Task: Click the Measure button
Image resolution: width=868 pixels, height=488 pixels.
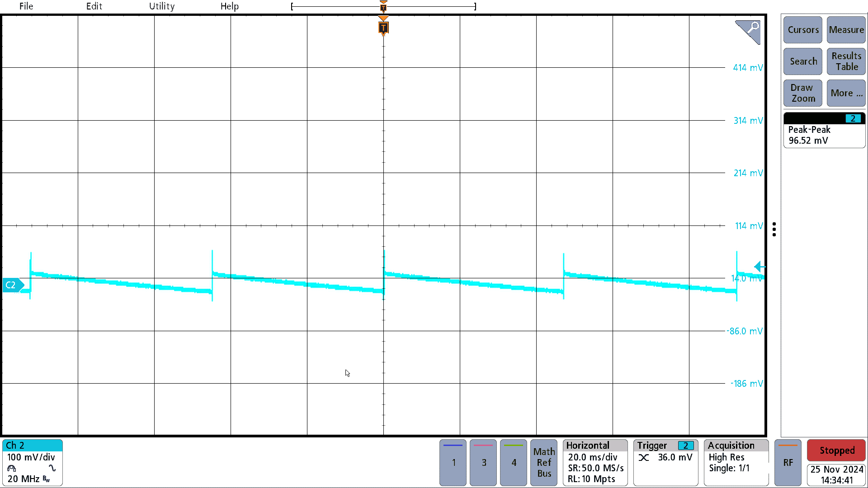Action: pyautogui.click(x=846, y=30)
